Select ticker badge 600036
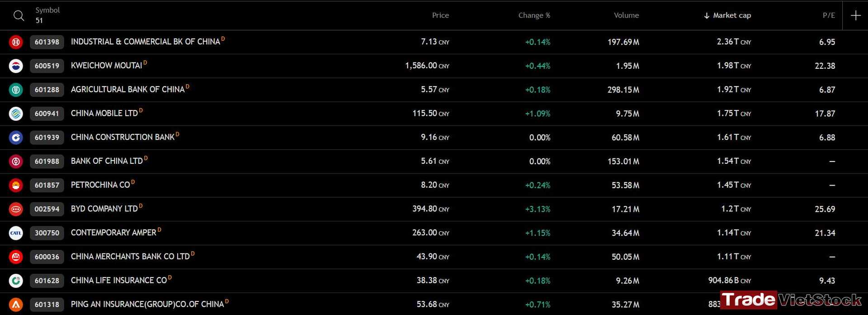 (x=47, y=257)
